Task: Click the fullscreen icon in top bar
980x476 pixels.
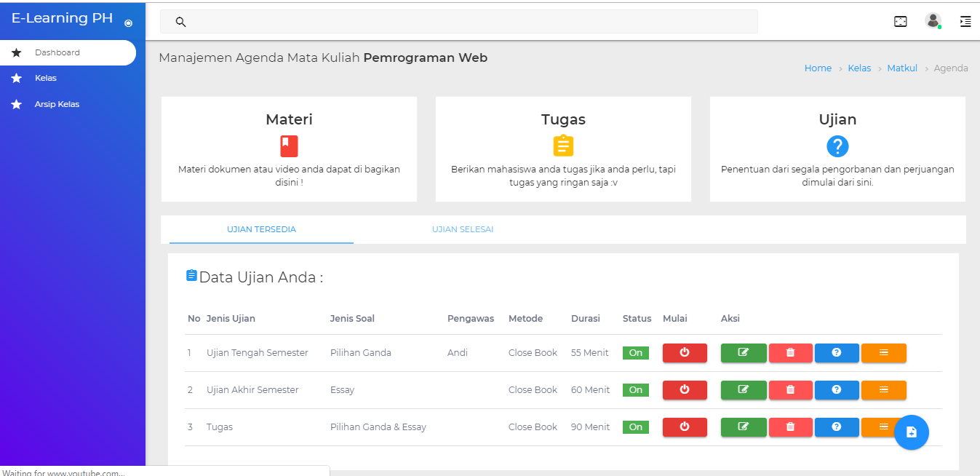Action: tap(901, 22)
